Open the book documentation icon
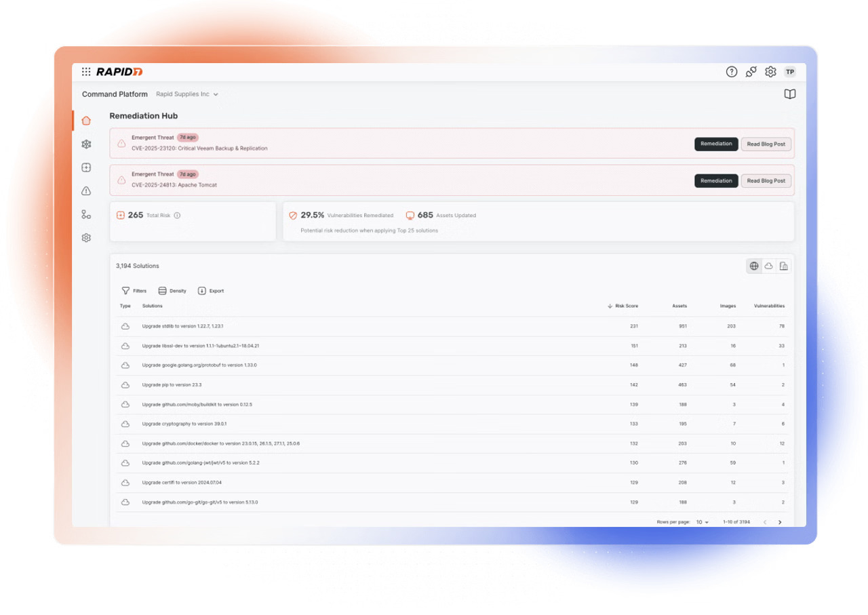The width and height of the screenshot is (868, 615). pos(789,94)
